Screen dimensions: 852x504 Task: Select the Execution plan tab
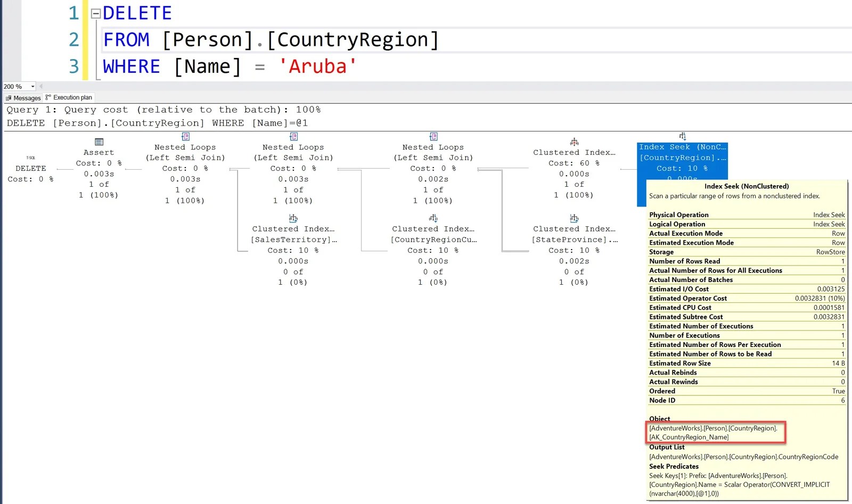coord(68,97)
